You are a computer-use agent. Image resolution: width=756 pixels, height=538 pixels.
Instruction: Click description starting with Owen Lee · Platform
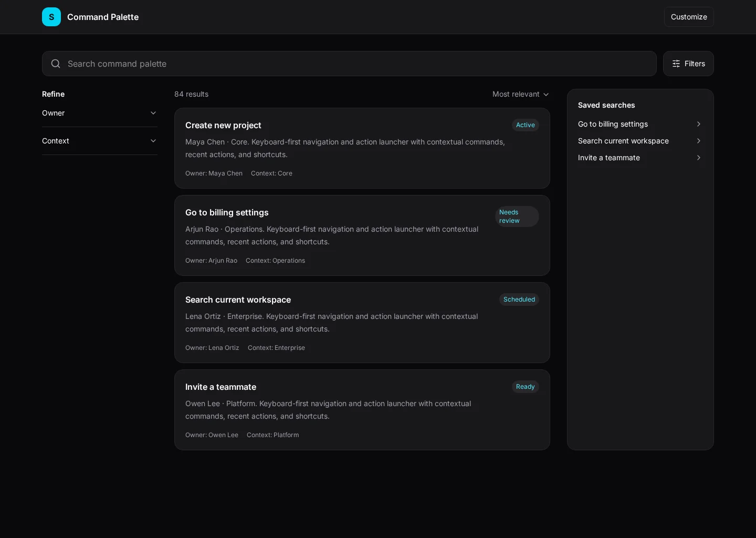tap(328, 410)
